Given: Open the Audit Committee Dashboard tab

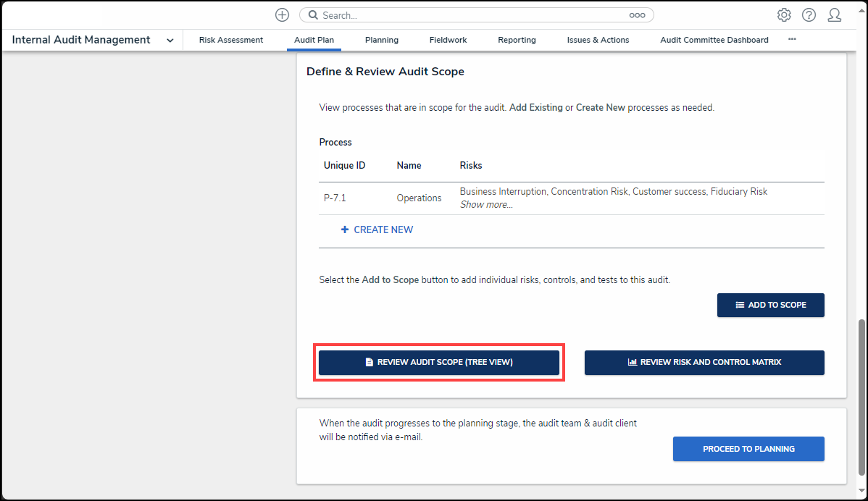Looking at the screenshot, I should point(714,41).
